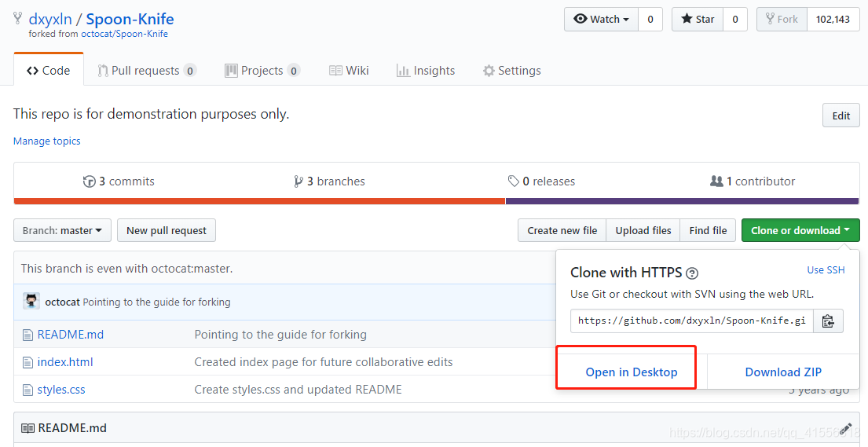
Task: Click 'Created index page for future collaborative edits'
Action: point(324,362)
